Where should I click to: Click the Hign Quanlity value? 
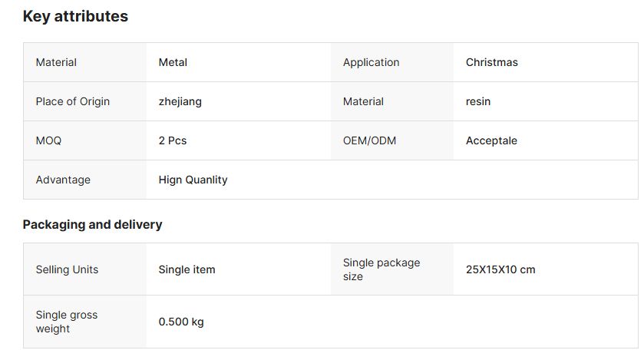[x=193, y=180]
